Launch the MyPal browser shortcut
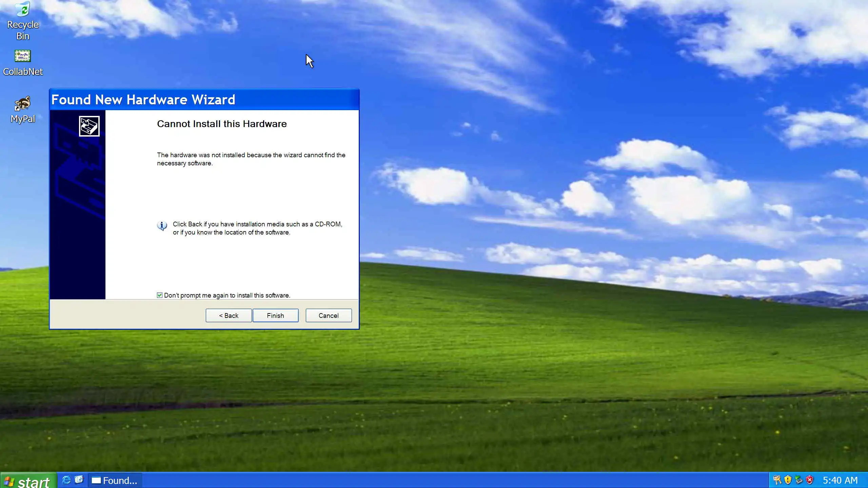Image resolution: width=868 pixels, height=488 pixels. click(23, 104)
